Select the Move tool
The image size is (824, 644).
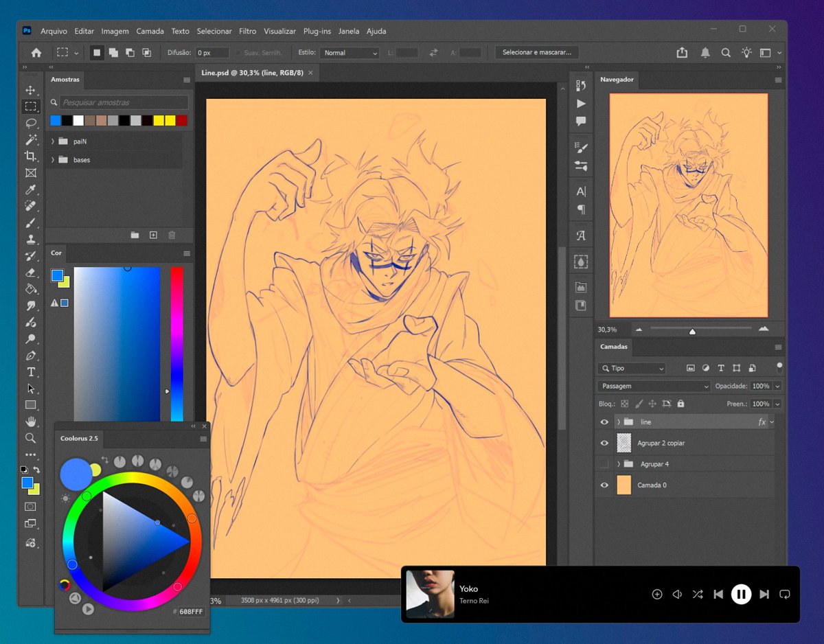[31, 90]
